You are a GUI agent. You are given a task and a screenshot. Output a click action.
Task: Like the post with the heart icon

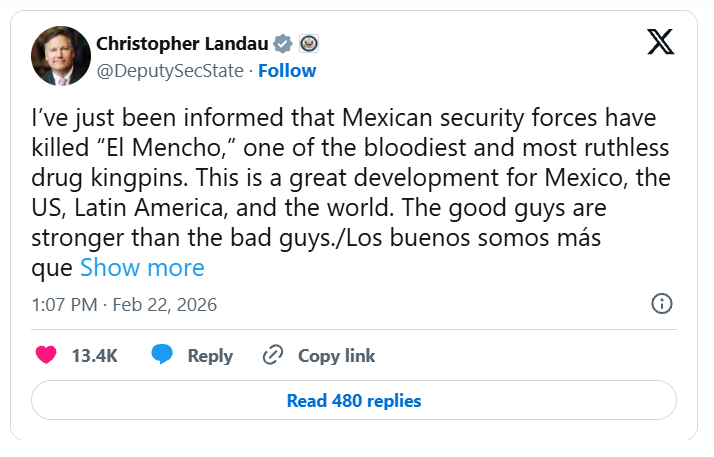pyautogui.click(x=46, y=355)
